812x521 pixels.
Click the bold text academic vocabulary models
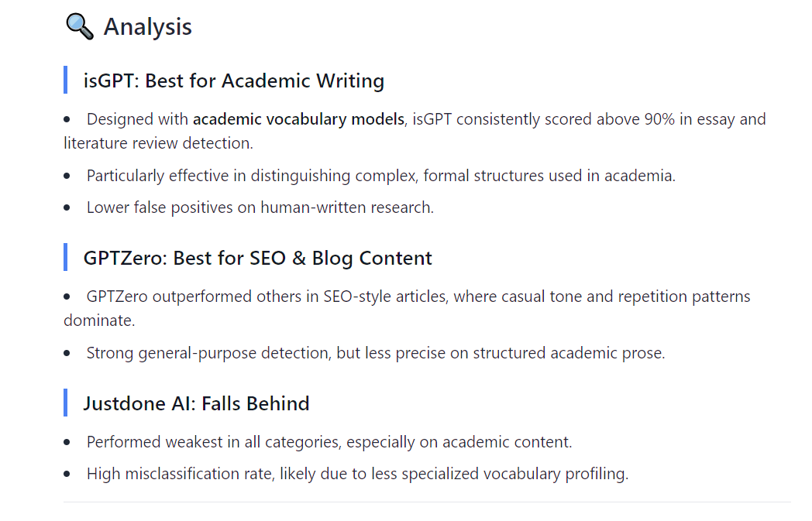click(298, 119)
